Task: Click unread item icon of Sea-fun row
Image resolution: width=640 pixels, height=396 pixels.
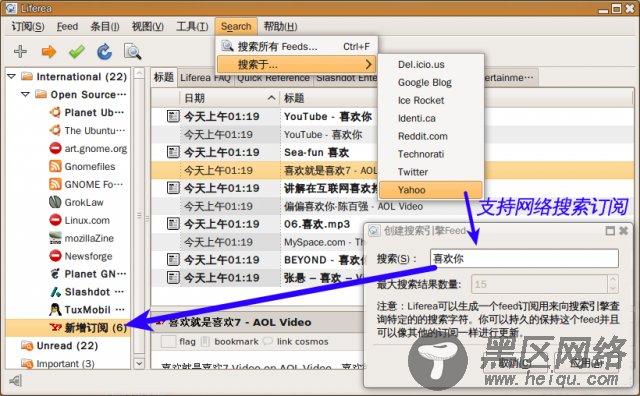Action: [x=173, y=152]
